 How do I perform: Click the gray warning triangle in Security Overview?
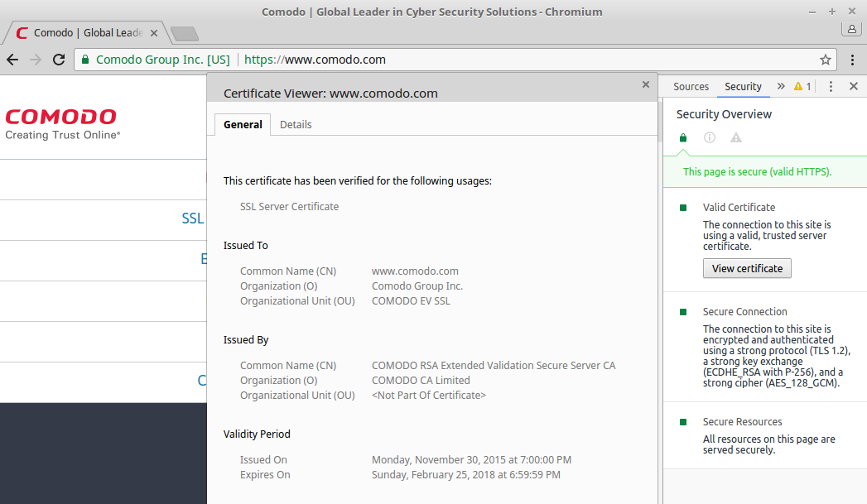coord(735,138)
